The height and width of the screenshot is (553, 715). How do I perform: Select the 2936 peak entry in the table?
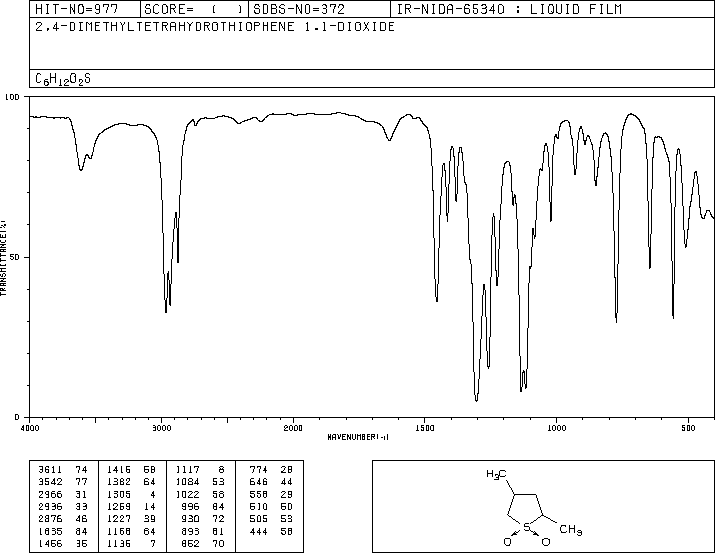63,506
